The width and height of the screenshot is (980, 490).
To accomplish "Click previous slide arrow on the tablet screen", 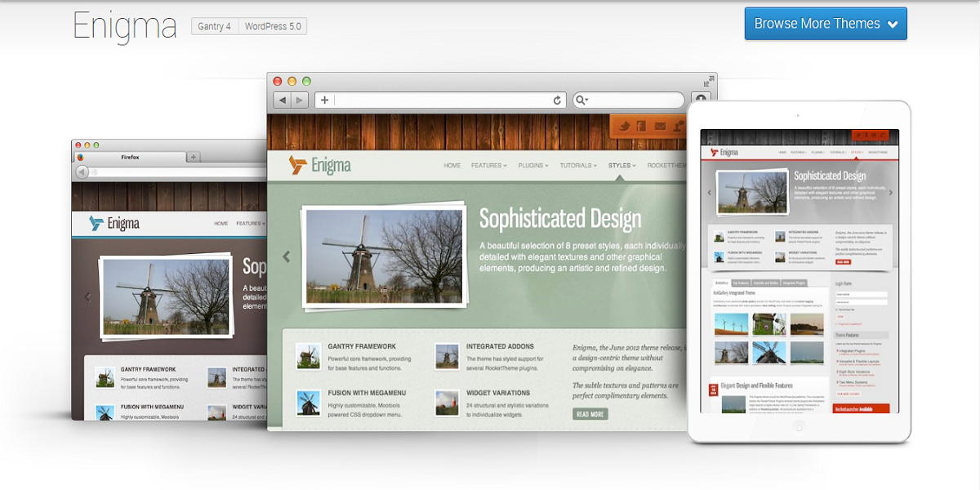I will pos(709,193).
